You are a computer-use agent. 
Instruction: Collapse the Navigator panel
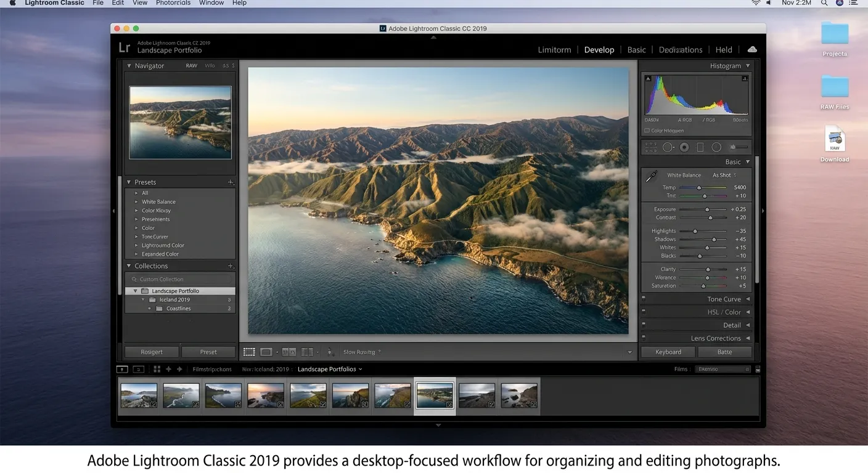(129, 66)
